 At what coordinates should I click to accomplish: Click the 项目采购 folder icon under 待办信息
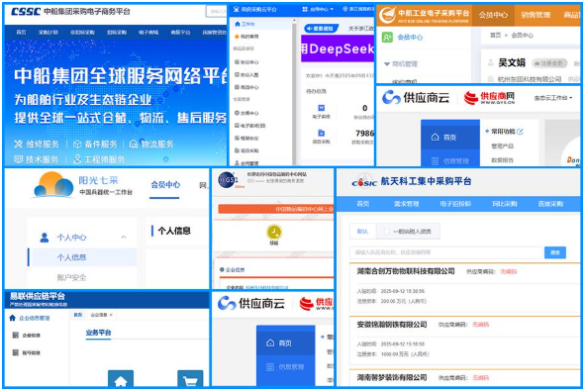(x=321, y=133)
